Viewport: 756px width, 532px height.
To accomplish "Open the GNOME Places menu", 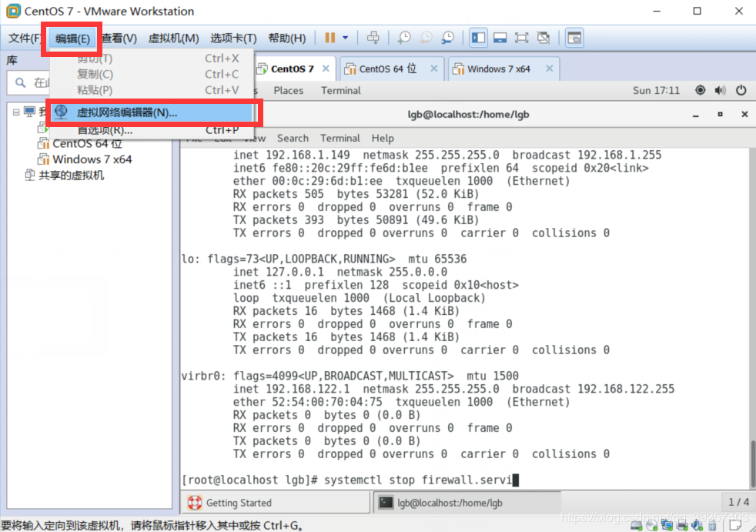I will pos(289,91).
